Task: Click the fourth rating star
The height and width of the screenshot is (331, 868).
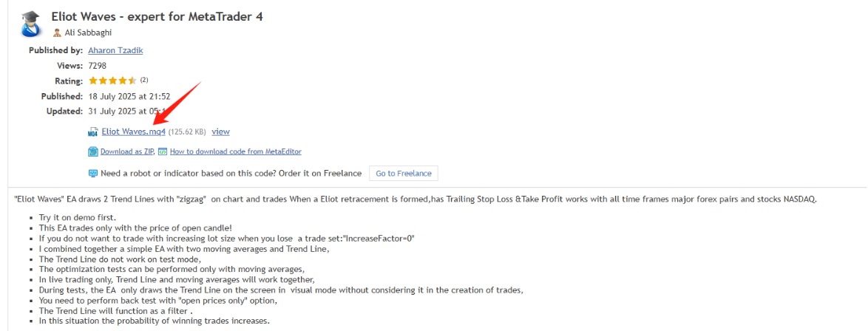Action: pyautogui.click(x=122, y=81)
